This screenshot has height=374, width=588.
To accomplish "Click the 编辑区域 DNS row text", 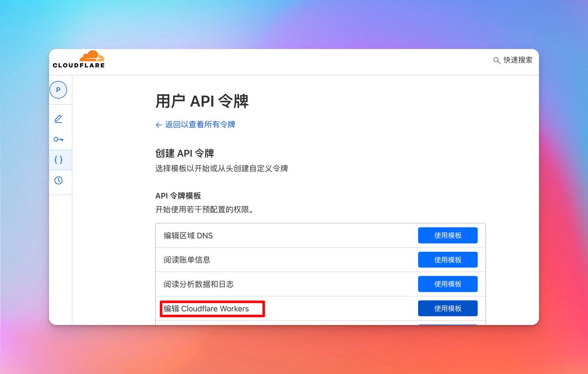I will pyautogui.click(x=188, y=236).
